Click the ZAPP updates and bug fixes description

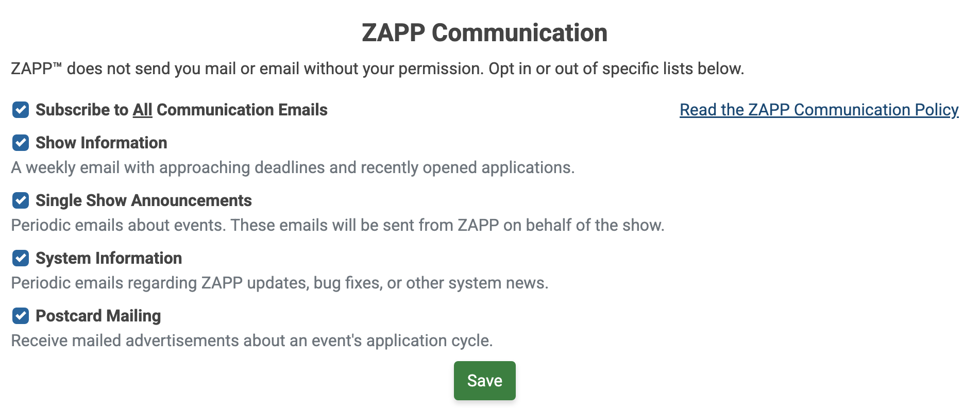click(279, 283)
